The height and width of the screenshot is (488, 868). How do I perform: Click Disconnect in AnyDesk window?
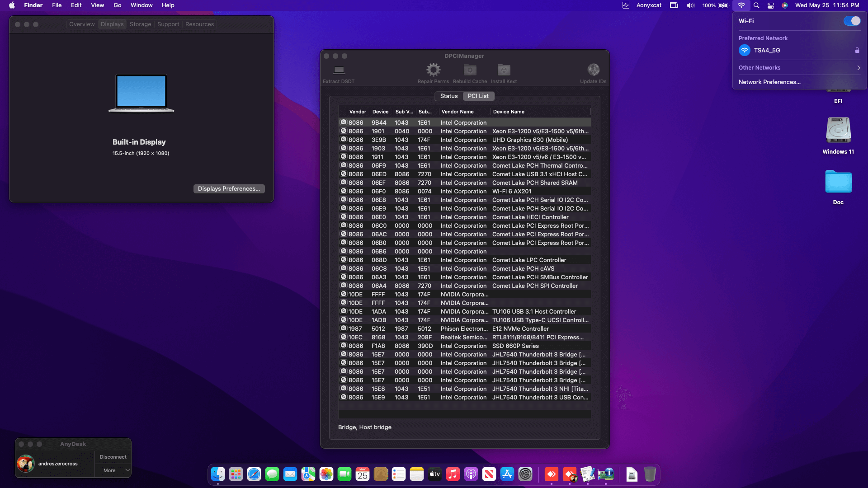(x=113, y=457)
